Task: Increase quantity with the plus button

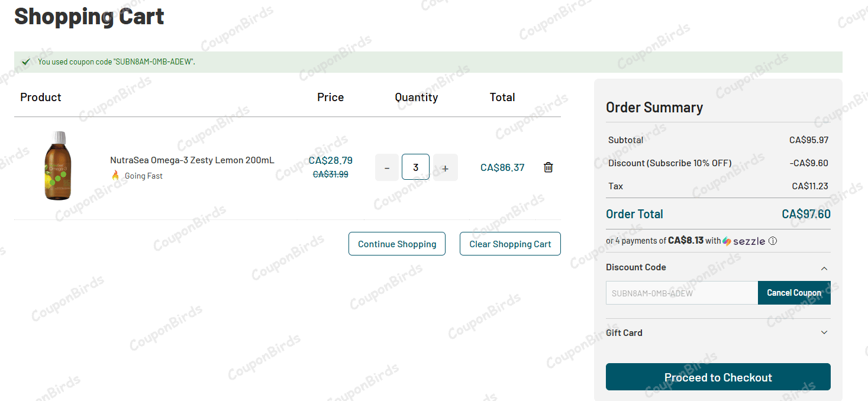Action: click(x=445, y=167)
